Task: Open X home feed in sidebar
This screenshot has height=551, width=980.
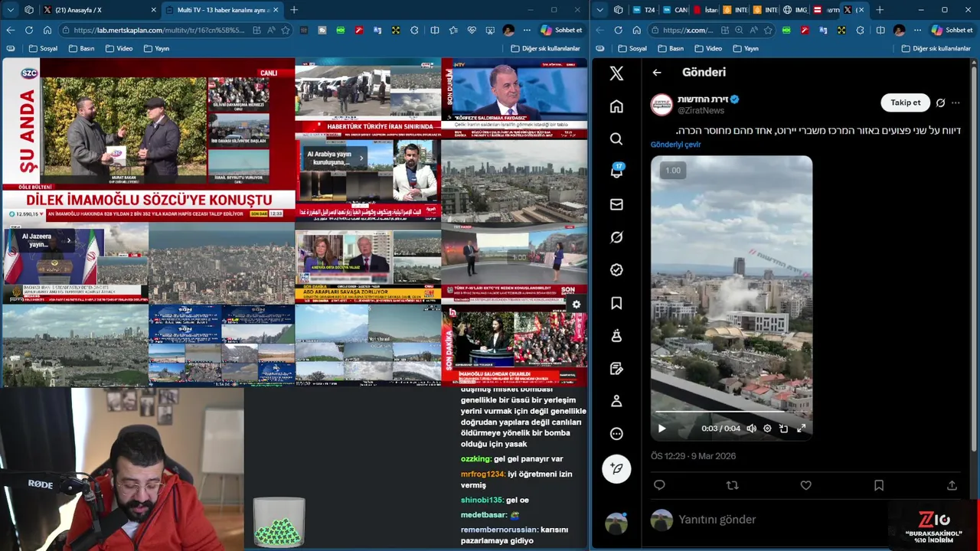Action: coord(616,106)
